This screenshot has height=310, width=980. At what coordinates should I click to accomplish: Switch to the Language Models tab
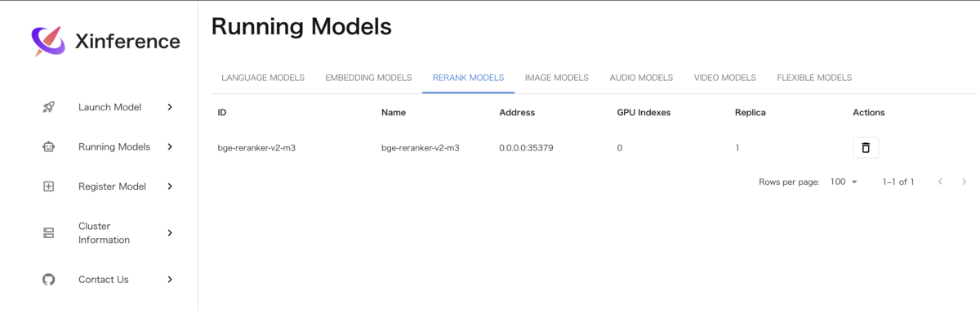(x=263, y=78)
